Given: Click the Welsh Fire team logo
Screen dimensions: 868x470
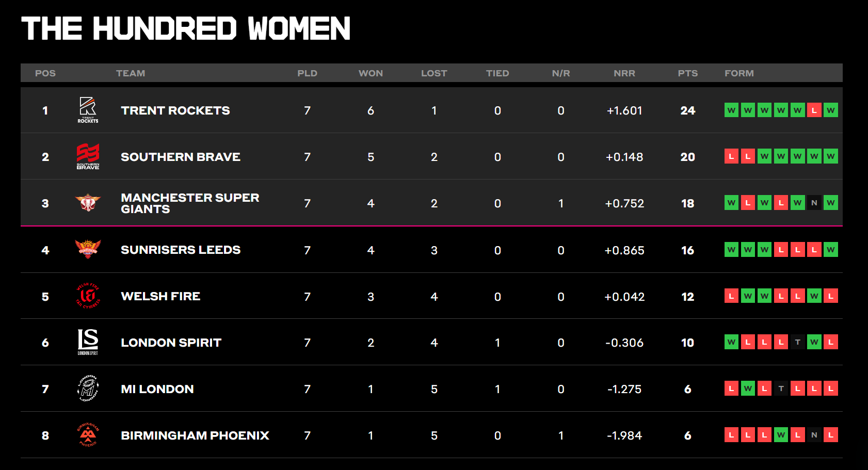Looking at the screenshot, I should click(x=88, y=296).
